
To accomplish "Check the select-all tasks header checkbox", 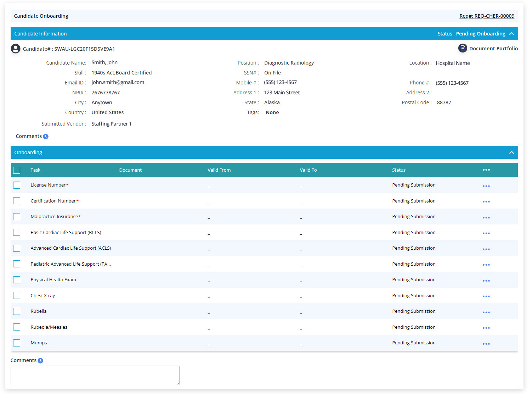I will coord(17,170).
